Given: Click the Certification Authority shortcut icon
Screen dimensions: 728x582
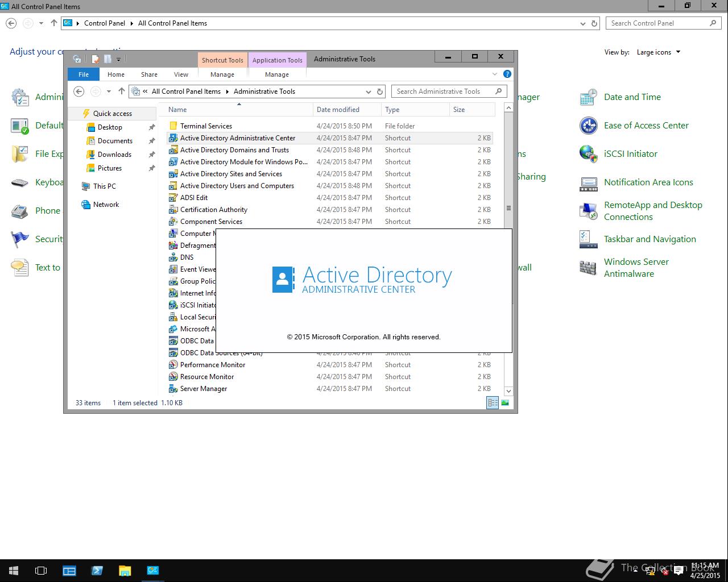Looking at the screenshot, I should click(x=173, y=210).
